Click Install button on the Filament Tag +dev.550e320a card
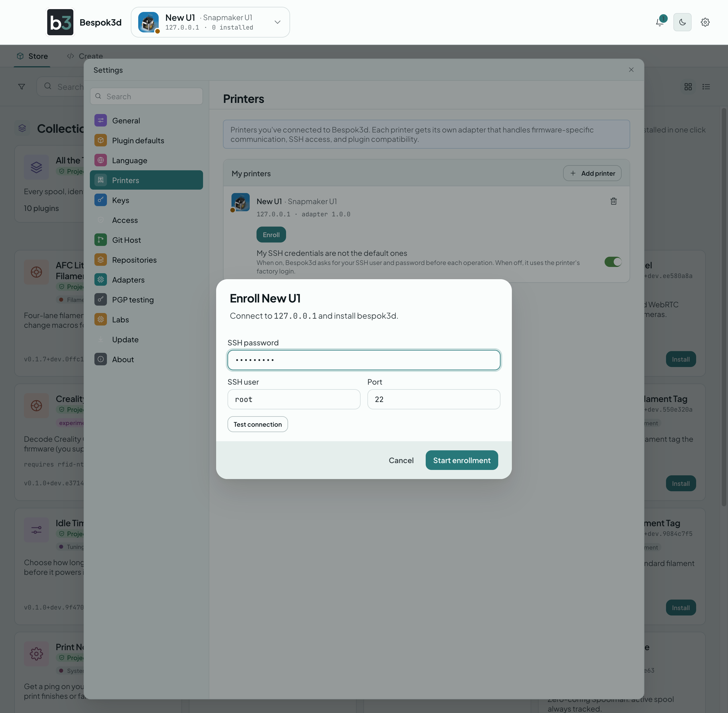Viewport: 728px width, 713px height. coord(681,484)
